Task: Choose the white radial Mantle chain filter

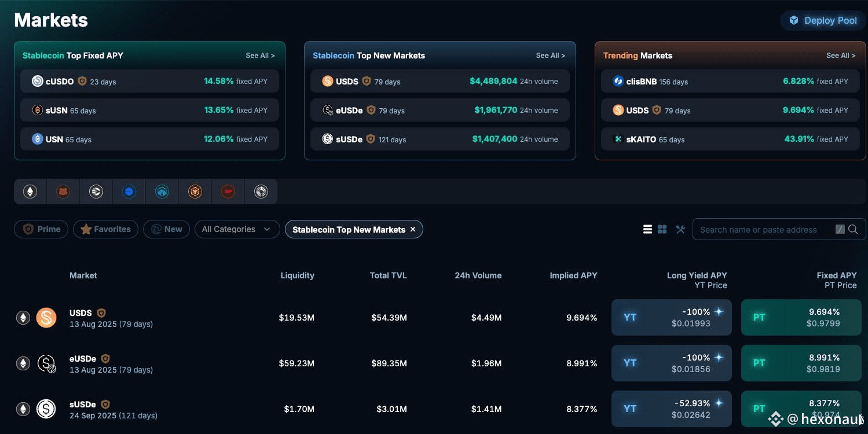Action: (x=261, y=192)
